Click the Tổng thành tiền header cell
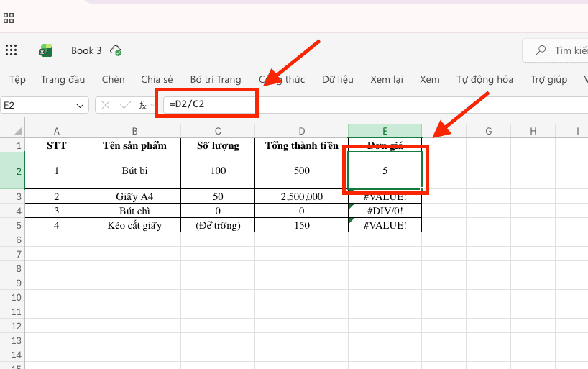Image resolution: width=588 pixels, height=369 pixels. coord(301,145)
